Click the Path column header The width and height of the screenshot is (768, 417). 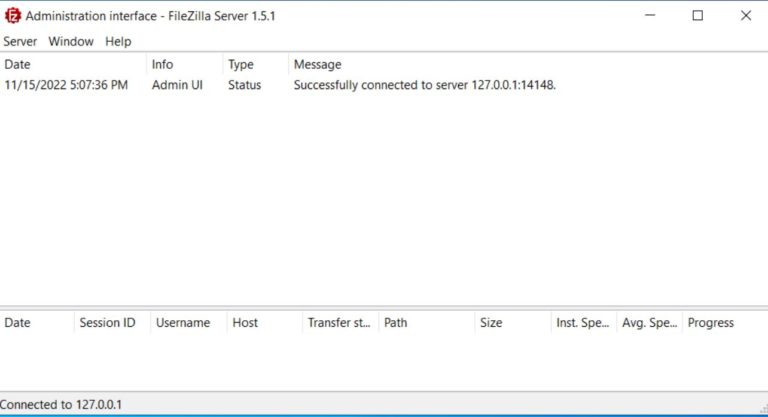(427, 322)
